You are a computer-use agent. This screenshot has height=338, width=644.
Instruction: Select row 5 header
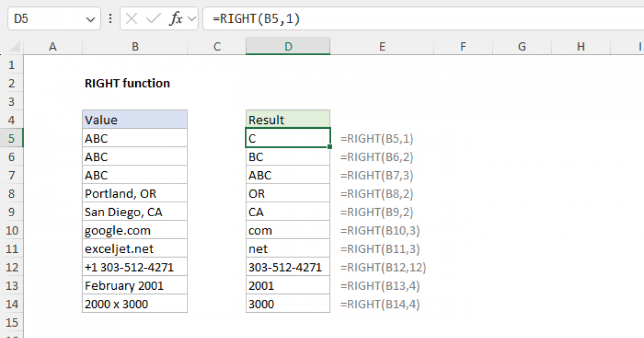click(x=13, y=138)
